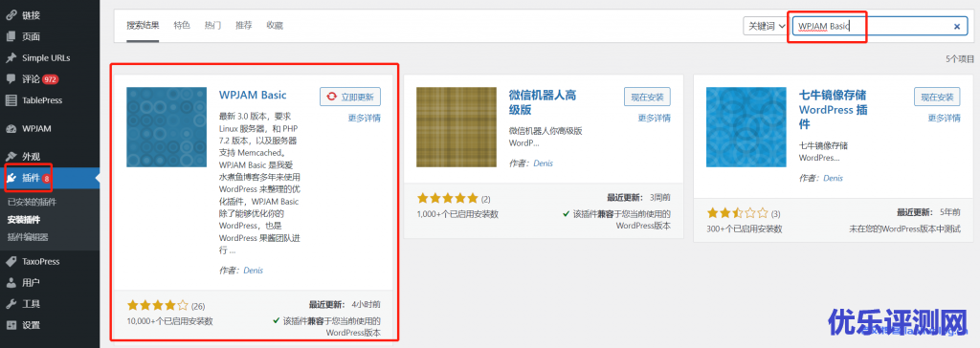Image resolution: width=980 pixels, height=348 pixels.
Task: Click 现在安装 for 七牛镜像存储 plugin
Action: (x=937, y=97)
